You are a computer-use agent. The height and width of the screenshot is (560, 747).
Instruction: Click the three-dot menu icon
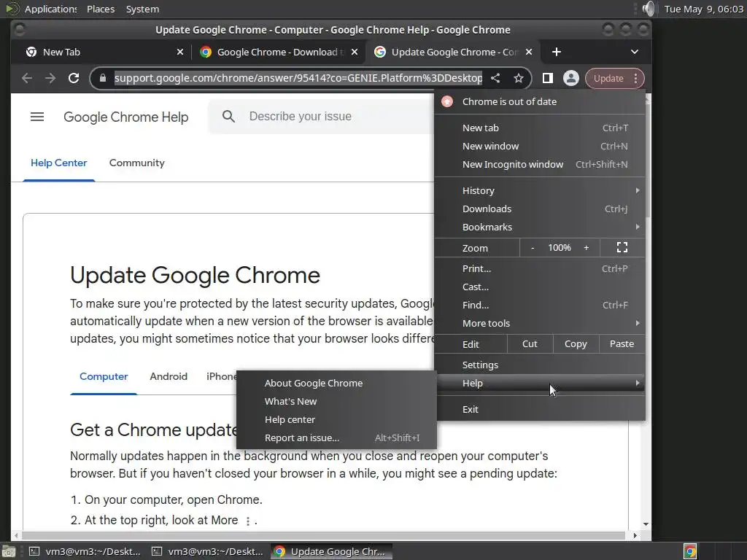point(636,78)
